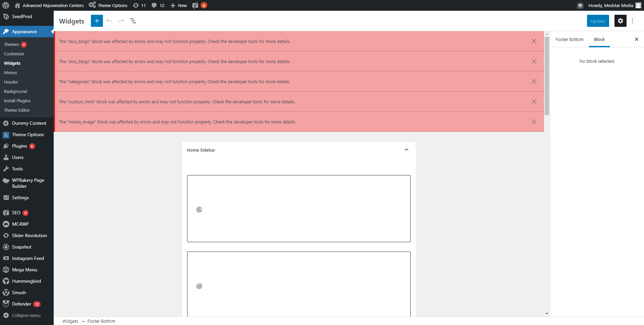Dismiss the "categories" block error notice
Image resolution: width=644 pixels, height=325 pixels.
[534, 82]
